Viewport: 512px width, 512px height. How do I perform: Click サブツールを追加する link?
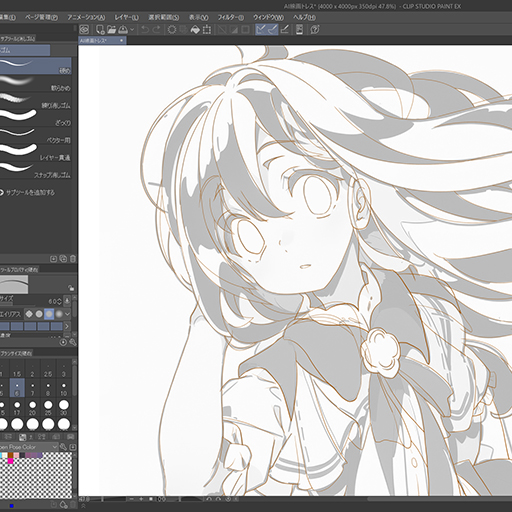tap(30, 193)
